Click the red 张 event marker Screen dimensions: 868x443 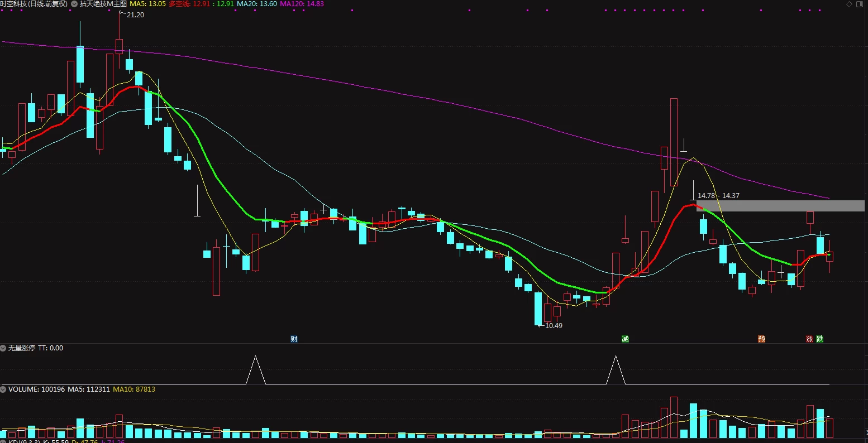[809, 339]
